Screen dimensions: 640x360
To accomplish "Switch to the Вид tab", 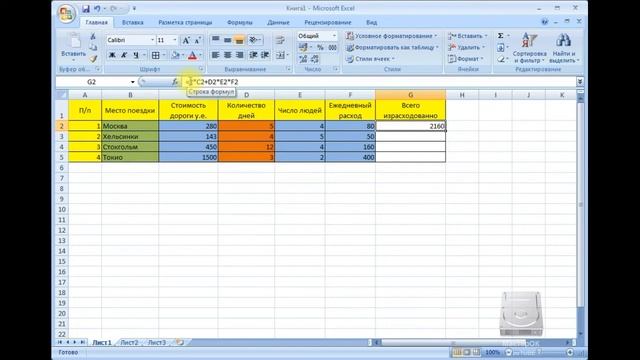I will tap(371, 22).
